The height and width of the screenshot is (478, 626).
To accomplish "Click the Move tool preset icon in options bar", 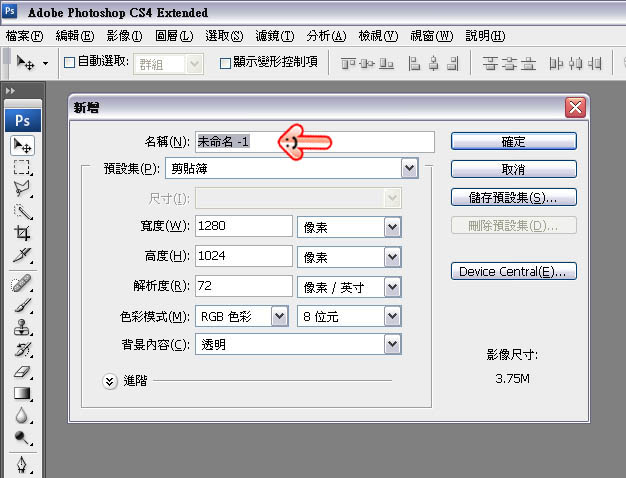I will [26, 63].
